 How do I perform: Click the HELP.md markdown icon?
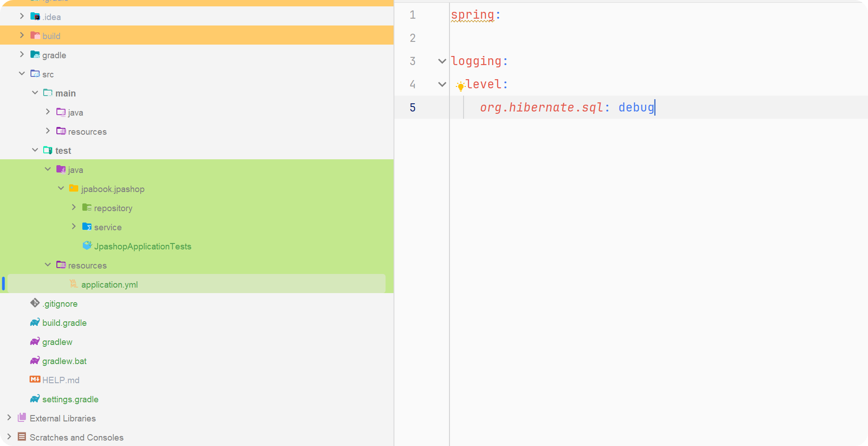coord(35,380)
